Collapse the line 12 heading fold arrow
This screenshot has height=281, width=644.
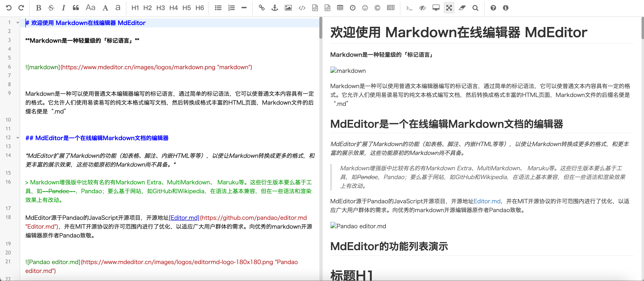click(x=18, y=138)
